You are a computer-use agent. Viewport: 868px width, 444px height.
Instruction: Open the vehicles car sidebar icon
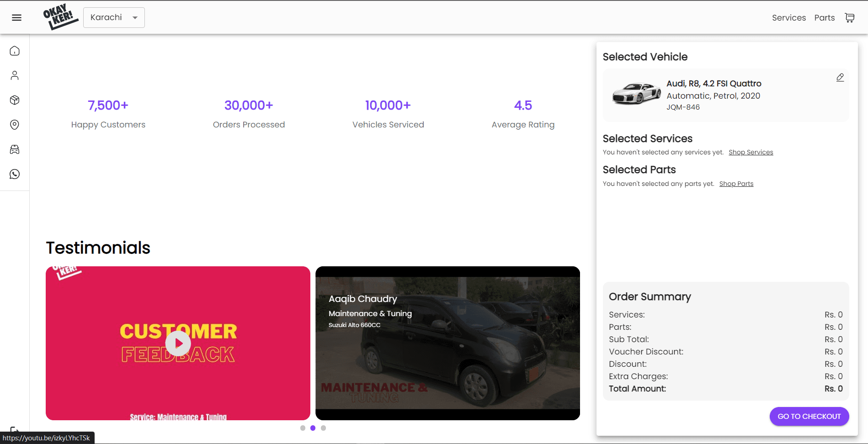pyautogui.click(x=15, y=149)
